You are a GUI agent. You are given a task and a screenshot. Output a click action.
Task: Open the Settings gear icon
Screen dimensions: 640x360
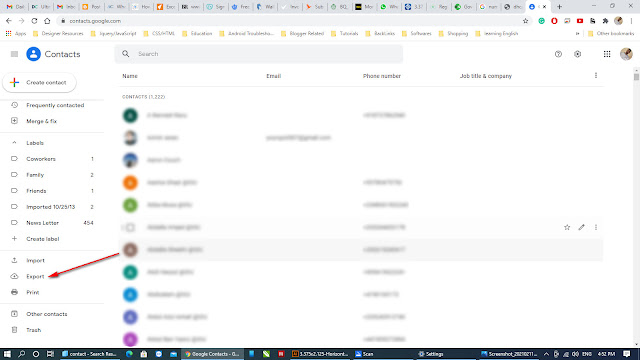click(x=578, y=54)
